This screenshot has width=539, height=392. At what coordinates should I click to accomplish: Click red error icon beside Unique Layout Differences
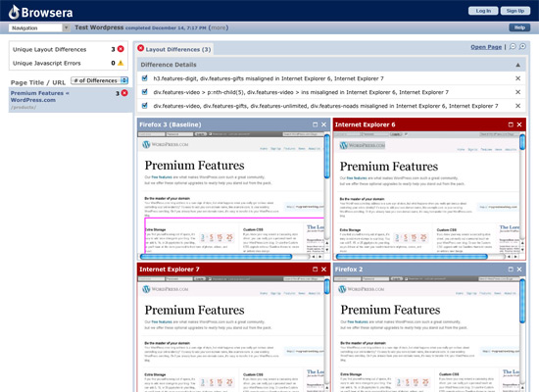tap(121, 49)
